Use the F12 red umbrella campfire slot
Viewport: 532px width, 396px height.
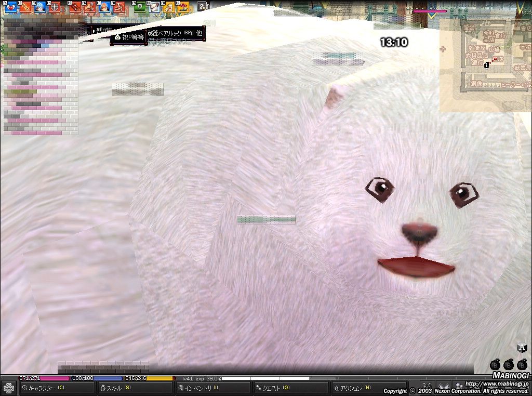click(x=183, y=7)
